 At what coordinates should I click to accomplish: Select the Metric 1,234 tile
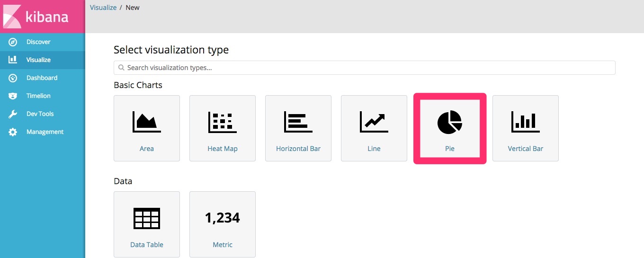click(223, 224)
